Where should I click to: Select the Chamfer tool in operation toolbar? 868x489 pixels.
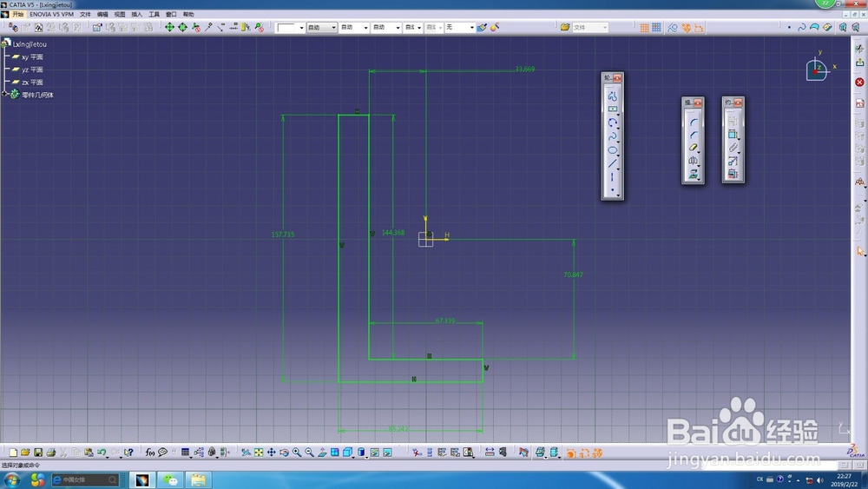693,135
